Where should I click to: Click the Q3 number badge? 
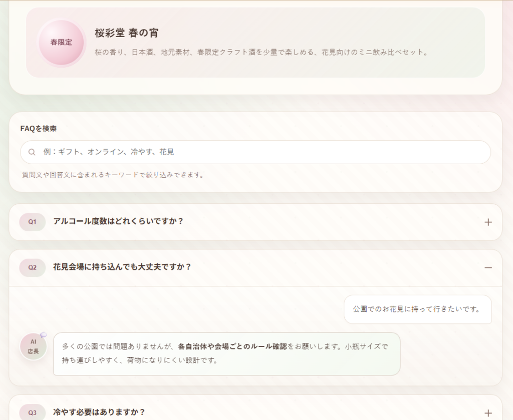click(x=32, y=412)
